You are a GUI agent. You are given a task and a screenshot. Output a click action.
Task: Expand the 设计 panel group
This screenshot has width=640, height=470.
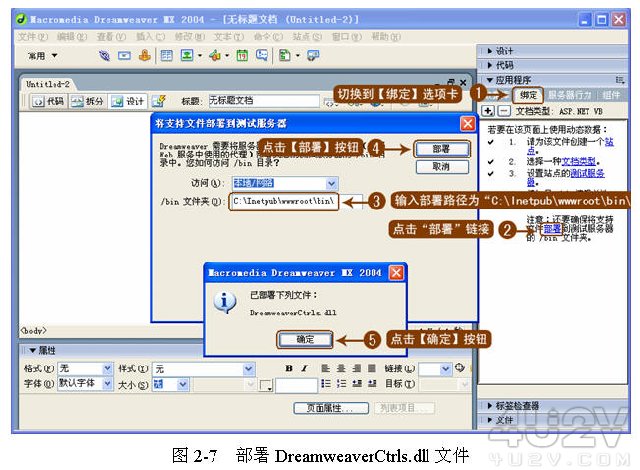coord(505,50)
